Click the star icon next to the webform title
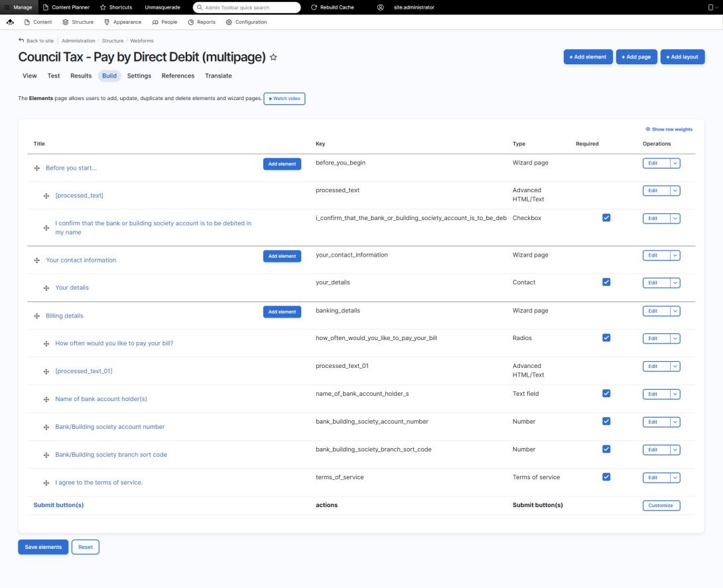 click(x=273, y=57)
